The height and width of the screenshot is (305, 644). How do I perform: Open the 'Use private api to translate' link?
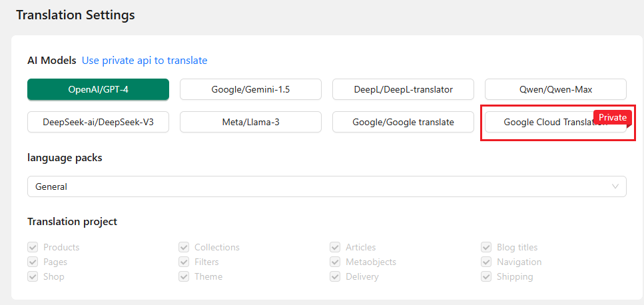tap(145, 61)
